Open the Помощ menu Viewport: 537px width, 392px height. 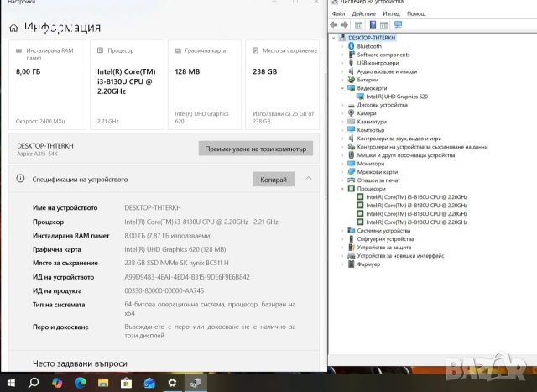click(416, 13)
